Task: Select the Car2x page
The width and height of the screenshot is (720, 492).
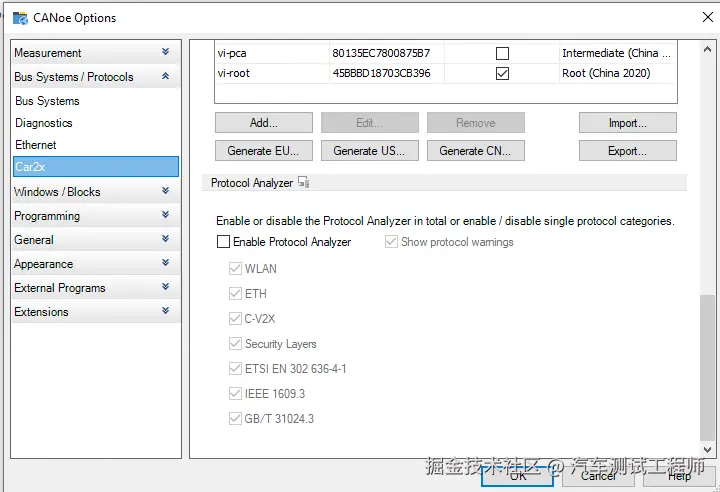Action: tap(96, 166)
